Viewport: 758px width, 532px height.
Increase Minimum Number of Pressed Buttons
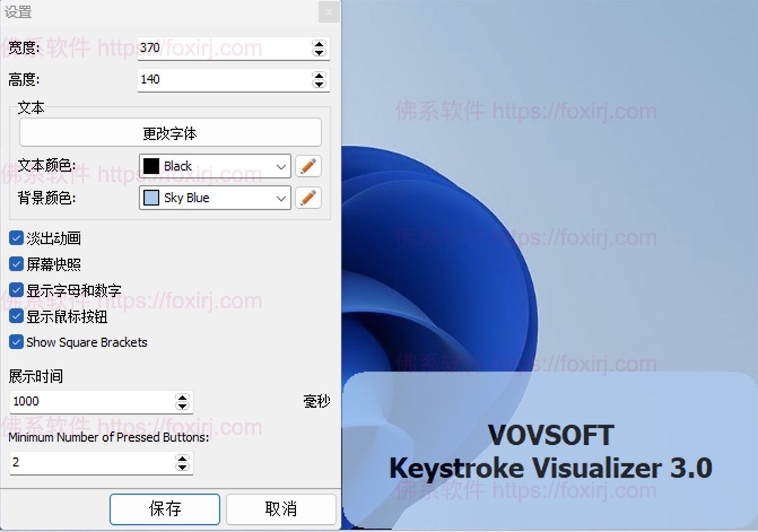(x=183, y=459)
